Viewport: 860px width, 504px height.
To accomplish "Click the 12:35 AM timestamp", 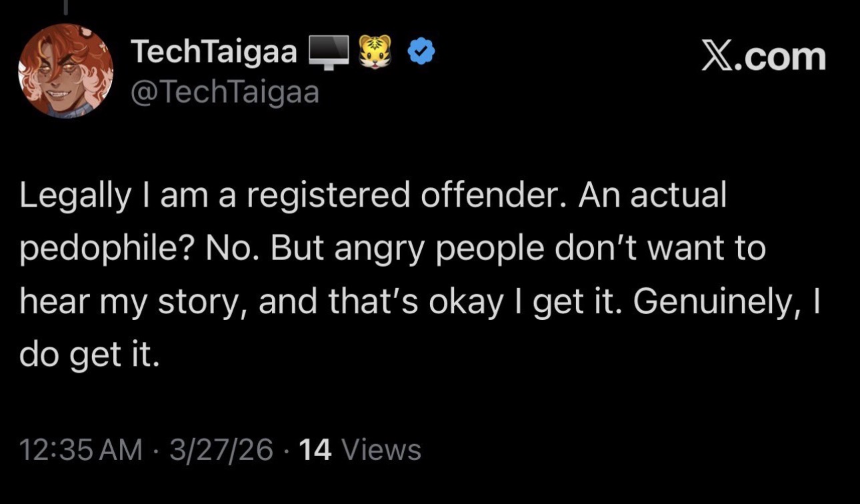I will pyautogui.click(x=81, y=450).
